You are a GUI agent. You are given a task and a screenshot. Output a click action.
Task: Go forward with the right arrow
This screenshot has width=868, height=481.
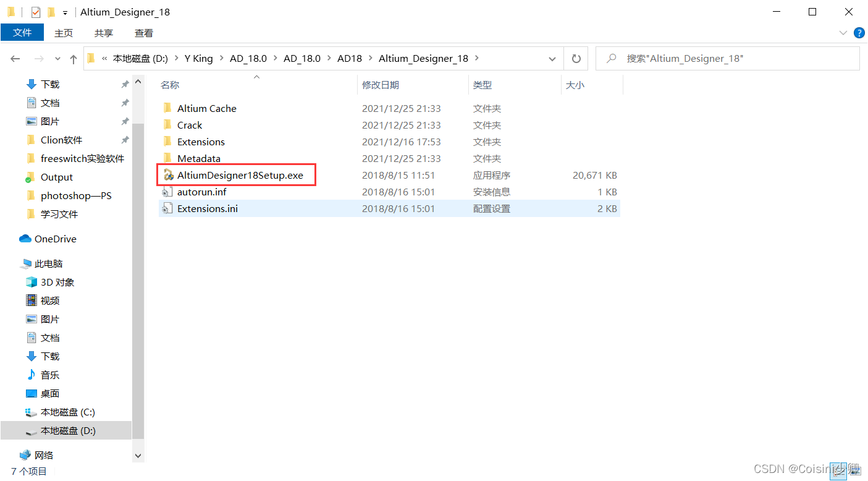click(38, 59)
